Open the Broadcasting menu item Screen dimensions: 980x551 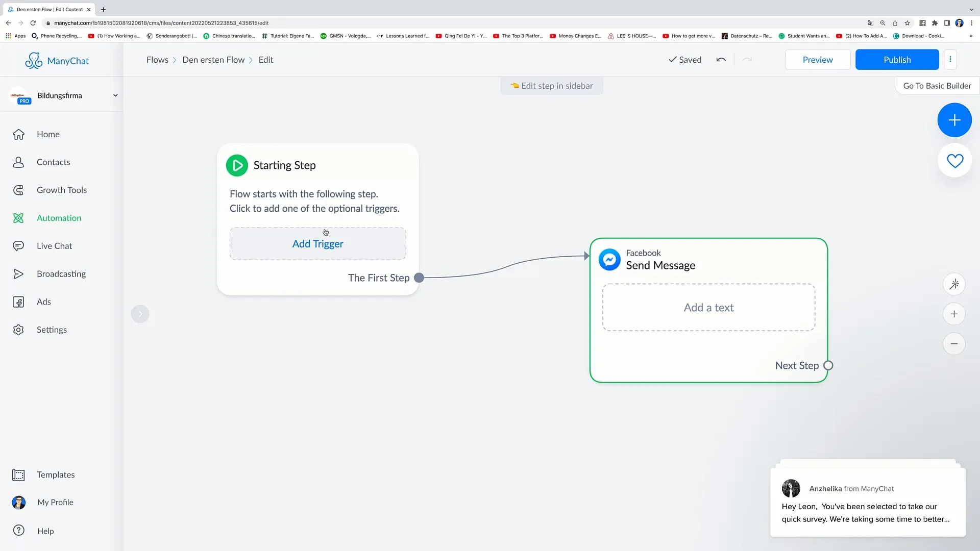(61, 274)
